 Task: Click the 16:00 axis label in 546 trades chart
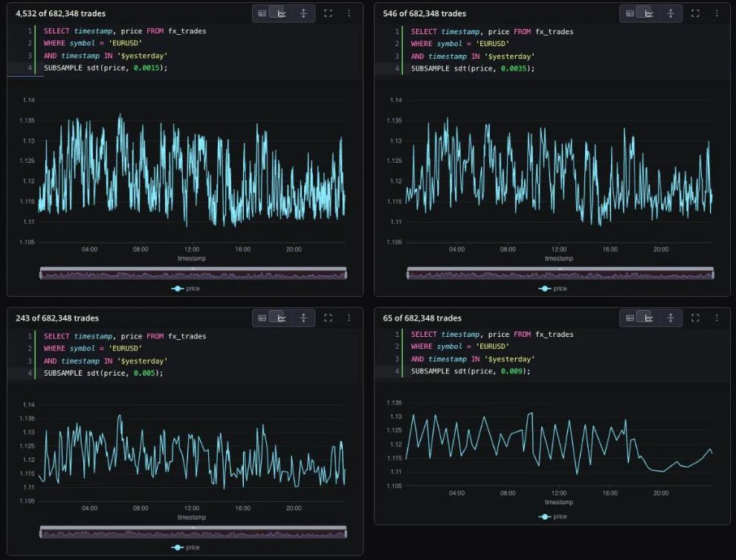pyautogui.click(x=610, y=249)
